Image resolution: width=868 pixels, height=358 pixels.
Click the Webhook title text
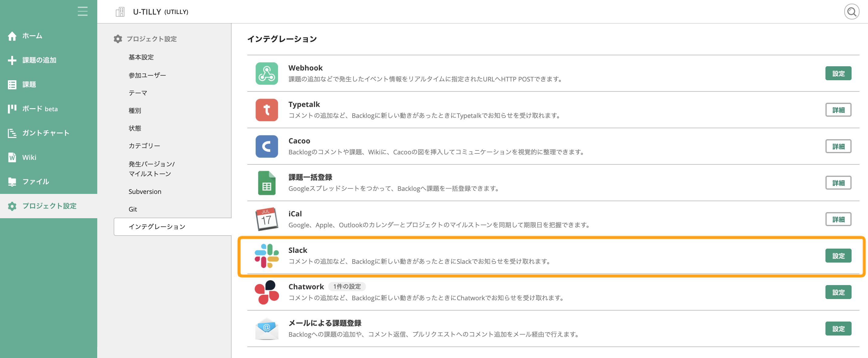click(305, 68)
